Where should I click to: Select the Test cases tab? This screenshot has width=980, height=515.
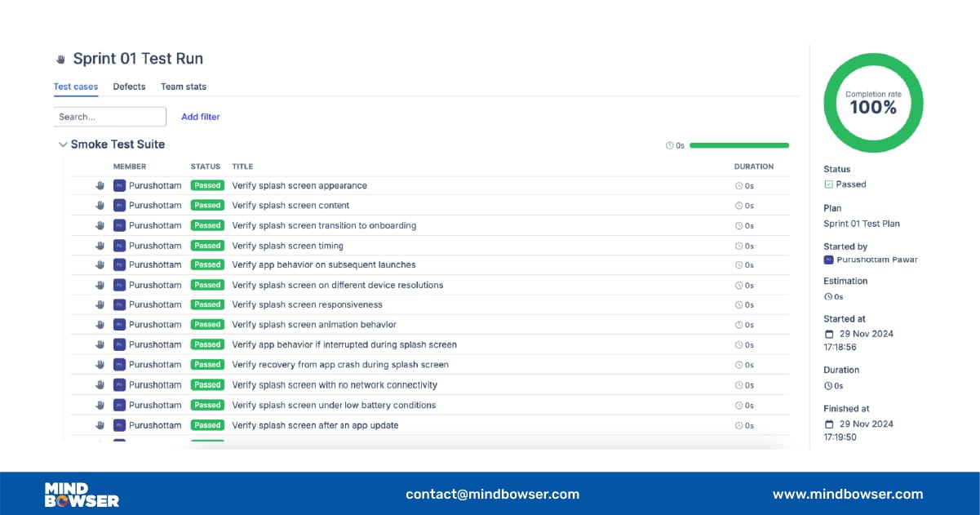pos(75,87)
